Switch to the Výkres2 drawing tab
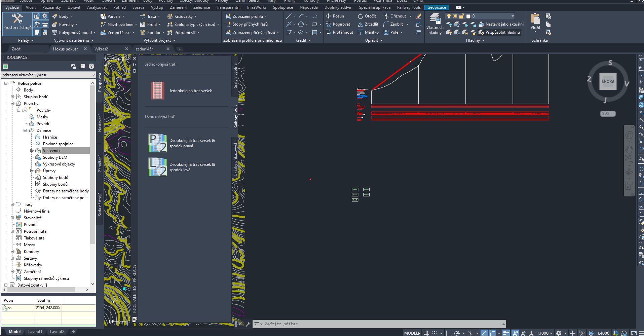 tap(101, 49)
